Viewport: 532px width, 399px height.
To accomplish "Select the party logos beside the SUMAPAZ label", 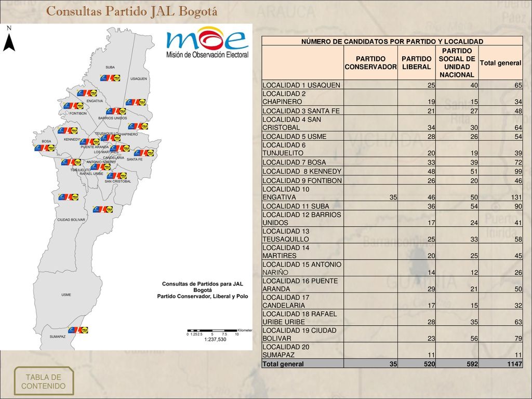I will [x=78, y=330].
